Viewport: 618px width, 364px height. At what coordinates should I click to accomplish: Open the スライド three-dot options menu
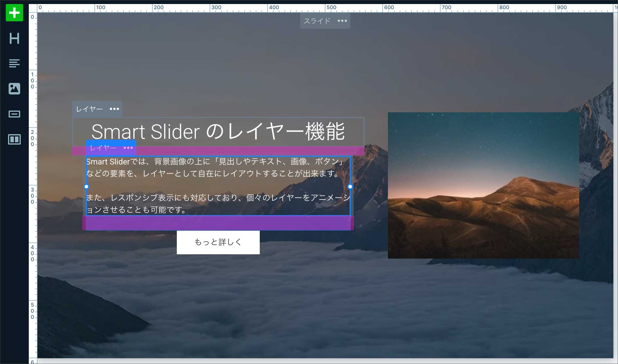(x=342, y=21)
